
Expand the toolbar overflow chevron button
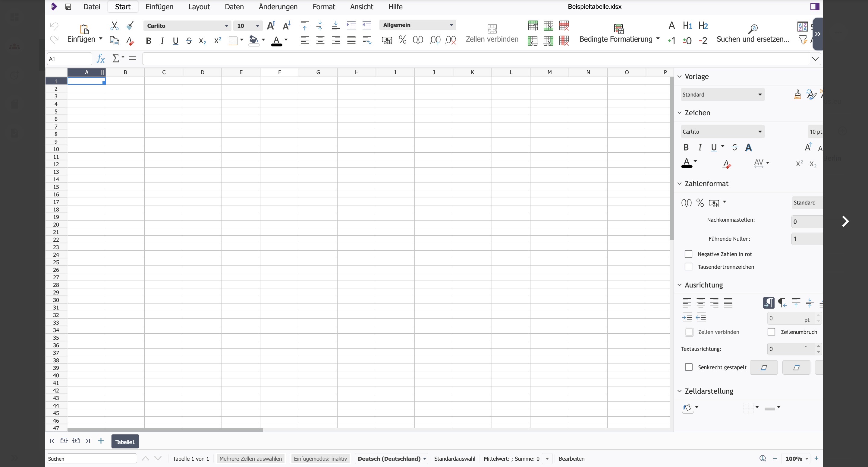tap(817, 34)
